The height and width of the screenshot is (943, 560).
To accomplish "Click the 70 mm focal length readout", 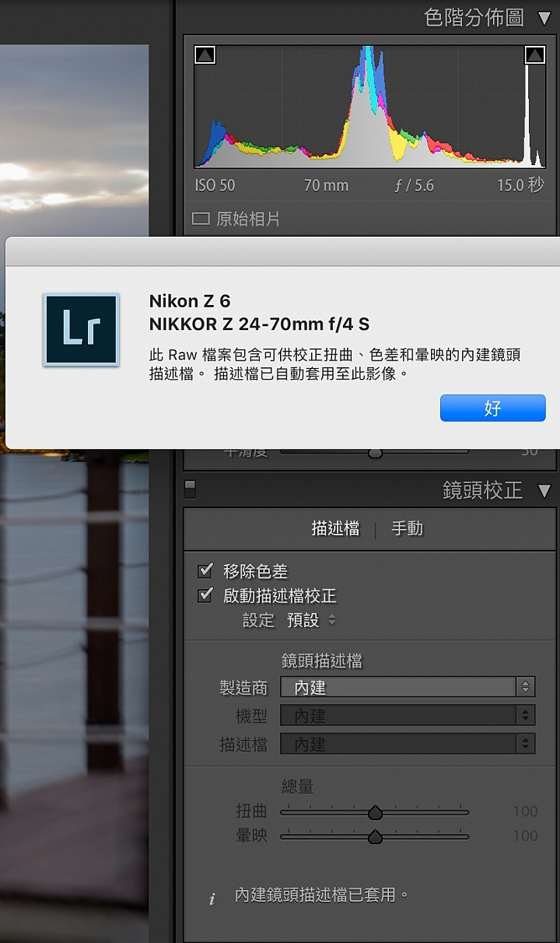I will (x=326, y=186).
